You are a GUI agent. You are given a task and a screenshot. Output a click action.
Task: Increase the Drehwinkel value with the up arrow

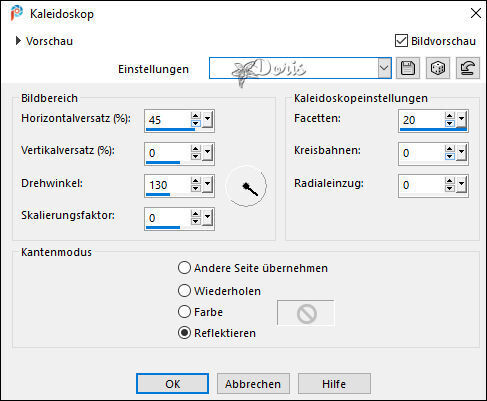pyautogui.click(x=196, y=181)
